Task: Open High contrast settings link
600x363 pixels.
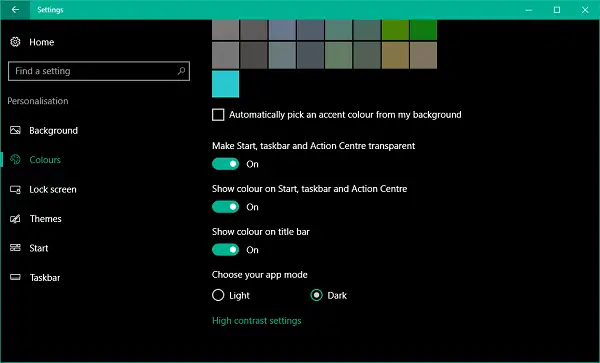Action: (257, 321)
